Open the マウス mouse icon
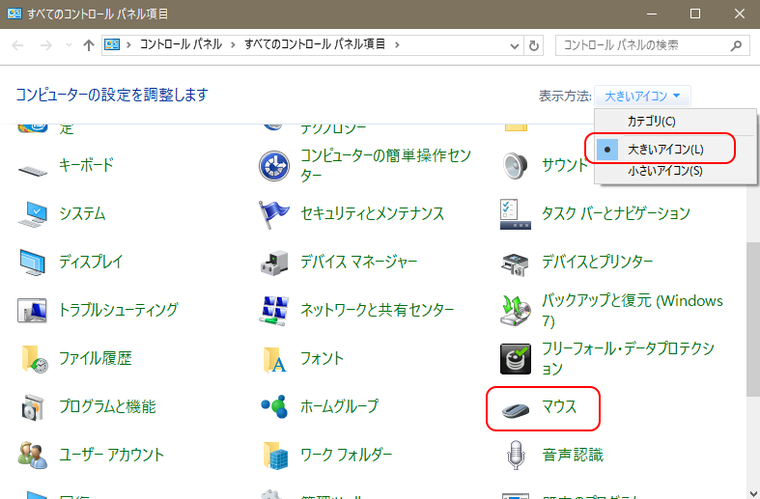 click(515, 410)
